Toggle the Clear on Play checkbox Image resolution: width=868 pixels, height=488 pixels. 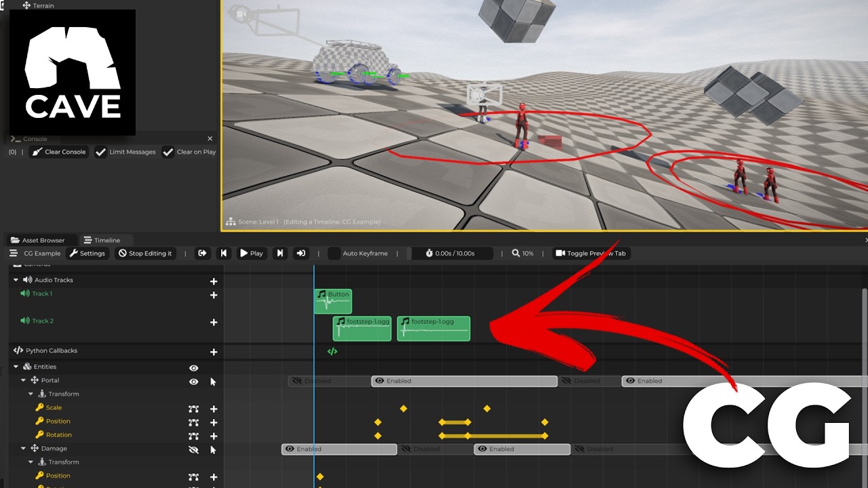[x=168, y=152]
